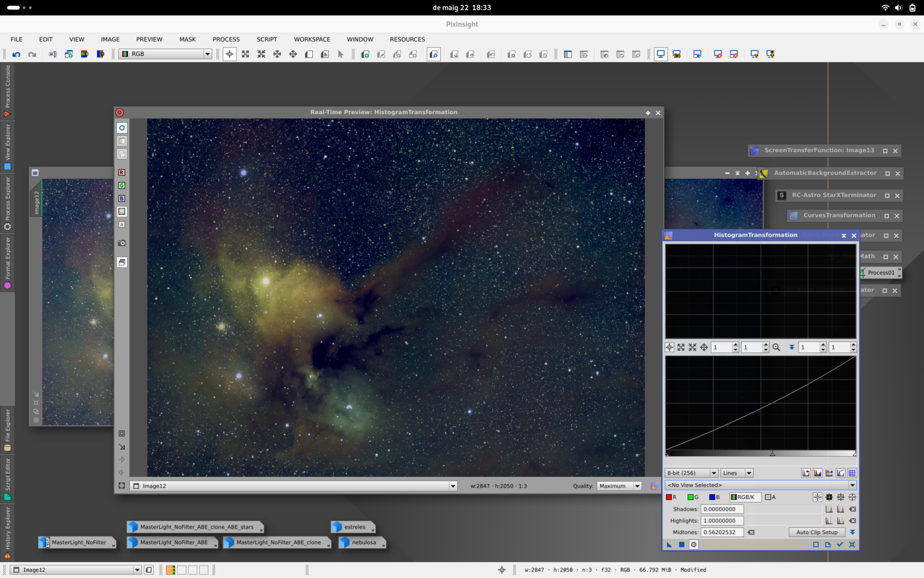Select the Zoom Out mode icon in toolbar
The image size is (924, 578).
261,54
